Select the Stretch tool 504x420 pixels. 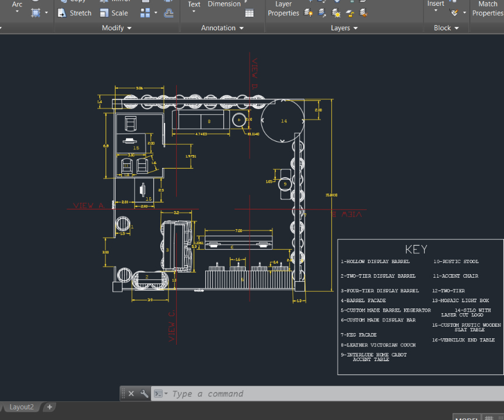tap(75, 13)
